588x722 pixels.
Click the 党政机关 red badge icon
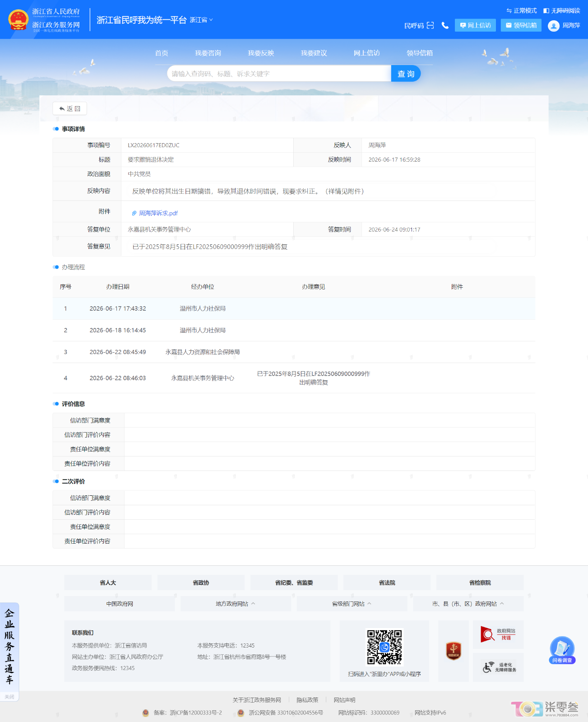(x=454, y=651)
